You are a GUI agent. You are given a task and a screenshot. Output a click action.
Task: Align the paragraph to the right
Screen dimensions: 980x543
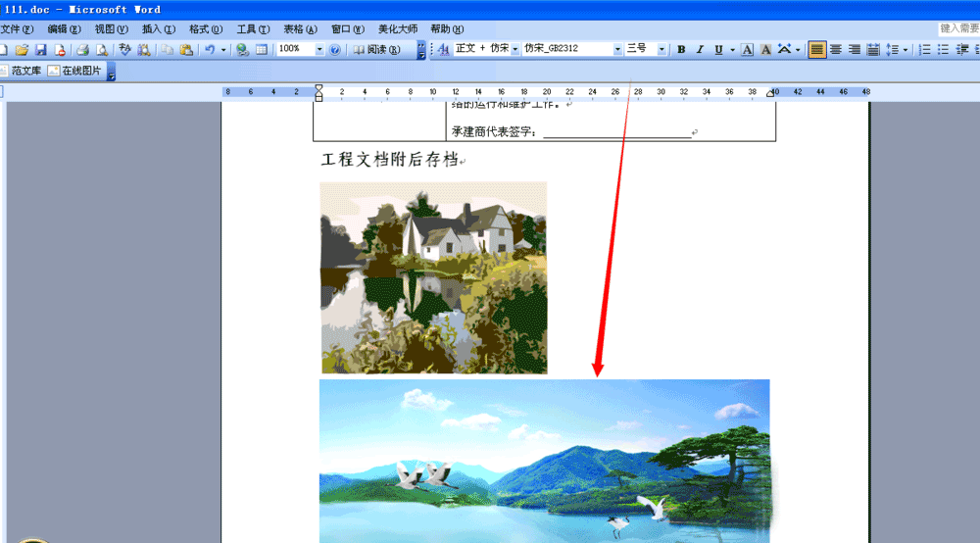coord(855,49)
